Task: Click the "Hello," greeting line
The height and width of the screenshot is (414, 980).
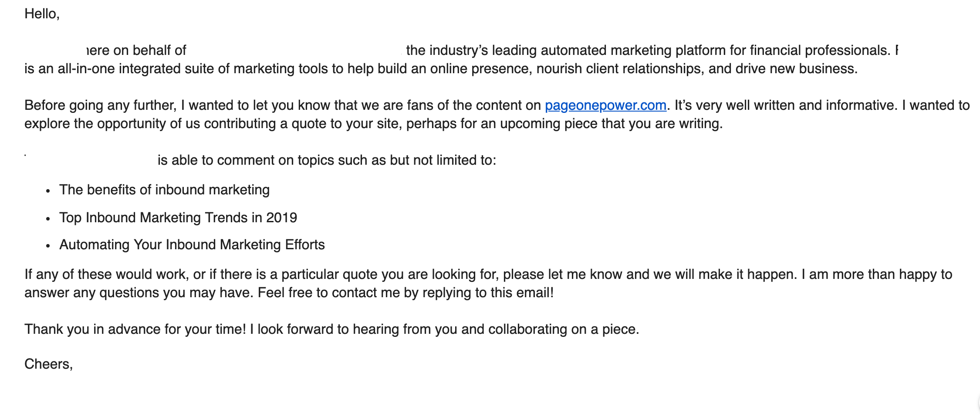Action: pyautogui.click(x=42, y=14)
